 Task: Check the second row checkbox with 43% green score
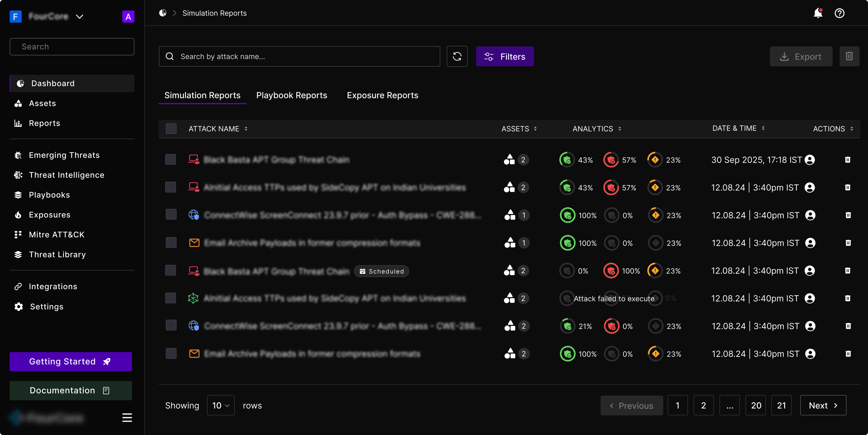[171, 187]
